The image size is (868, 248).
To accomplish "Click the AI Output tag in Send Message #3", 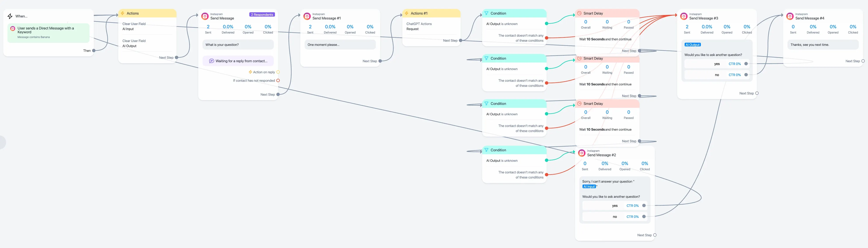I will pyautogui.click(x=692, y=45).
